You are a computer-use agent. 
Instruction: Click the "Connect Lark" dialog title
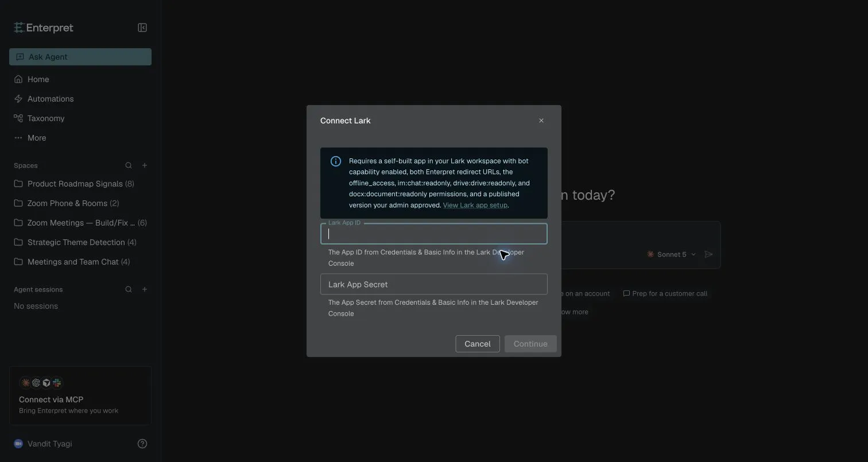coord(346,121)
